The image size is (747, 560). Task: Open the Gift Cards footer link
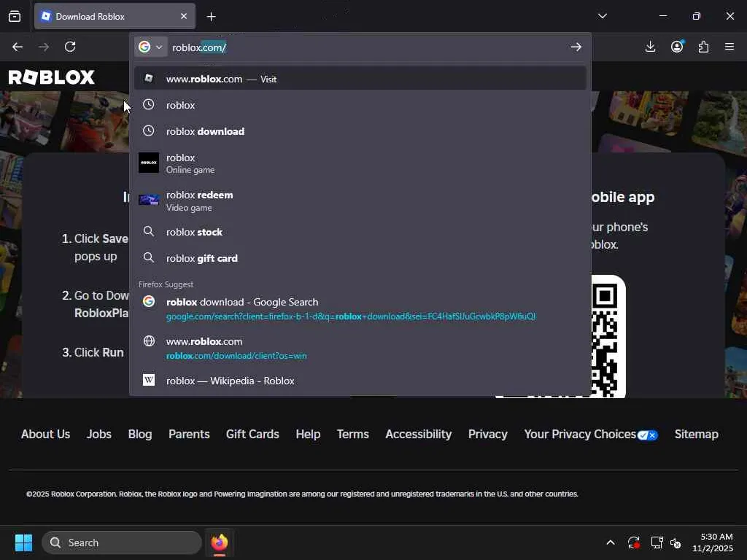point(252,435)
